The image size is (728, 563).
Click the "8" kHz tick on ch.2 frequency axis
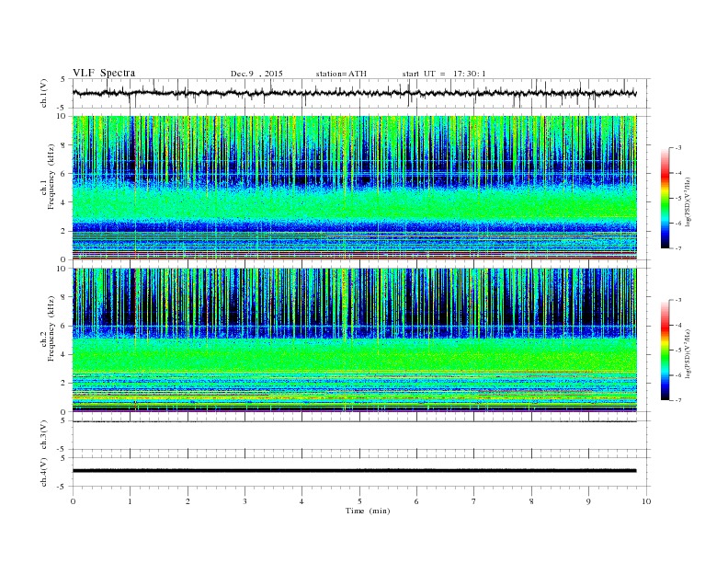click(63, 297)
